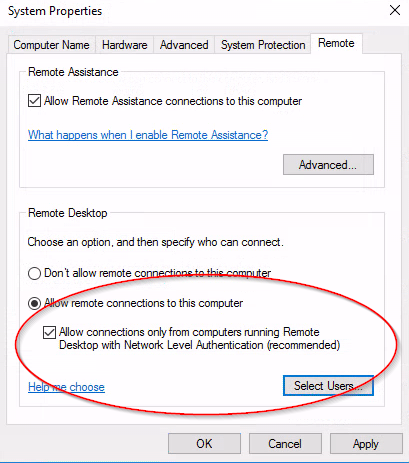Close the System Properties window

click(x=395, y=10)
